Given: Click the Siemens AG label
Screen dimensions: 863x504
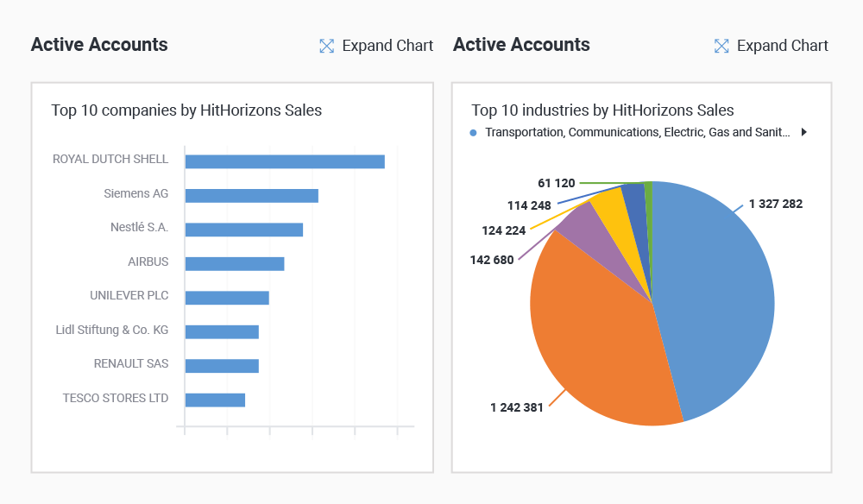Looking at the screenshot, I should tap(136, 193).
